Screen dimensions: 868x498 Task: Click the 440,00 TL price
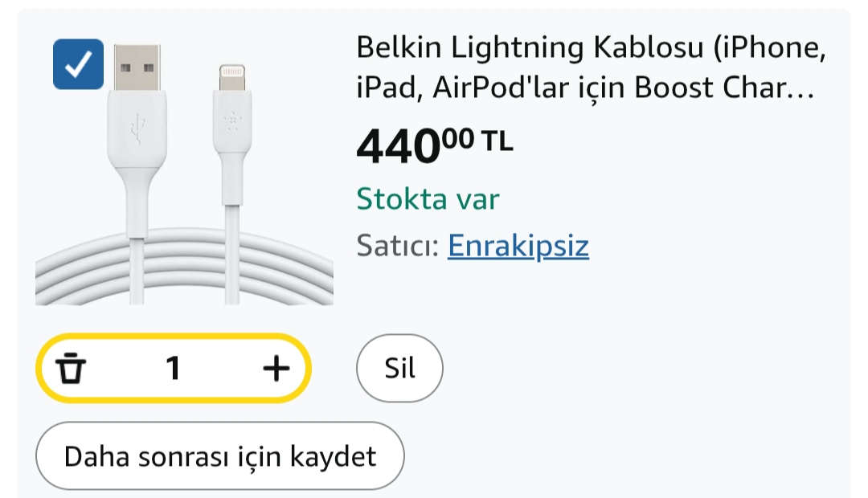[x=435, y=145]
